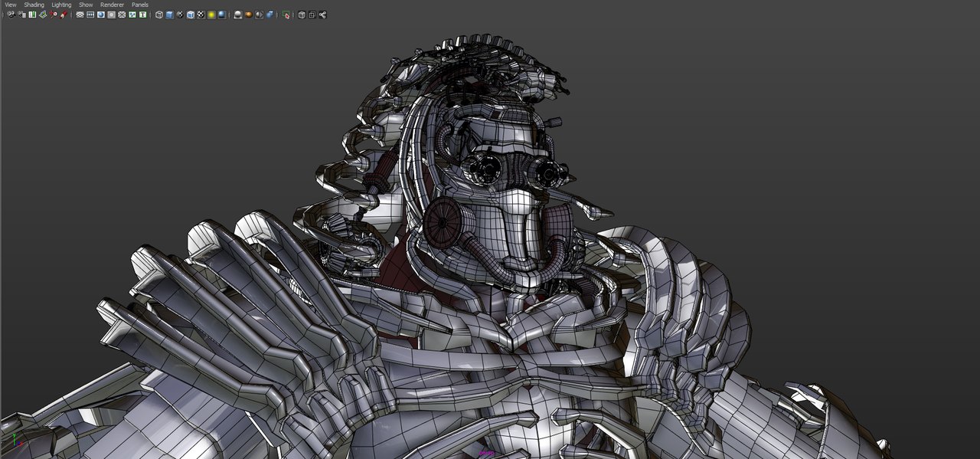Toggle Shadows blue sphere icon
980x459 pixels.
point(222,15)
